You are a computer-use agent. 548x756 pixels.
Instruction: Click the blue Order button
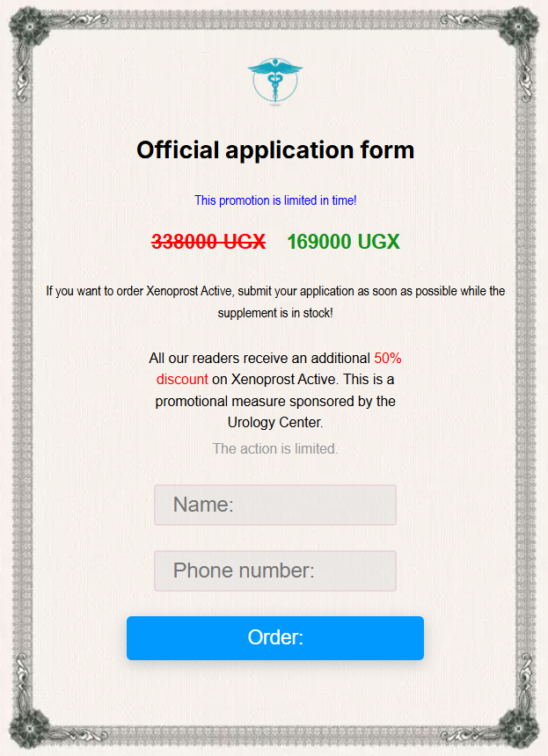pyautogui.click(x=275, y=638)
